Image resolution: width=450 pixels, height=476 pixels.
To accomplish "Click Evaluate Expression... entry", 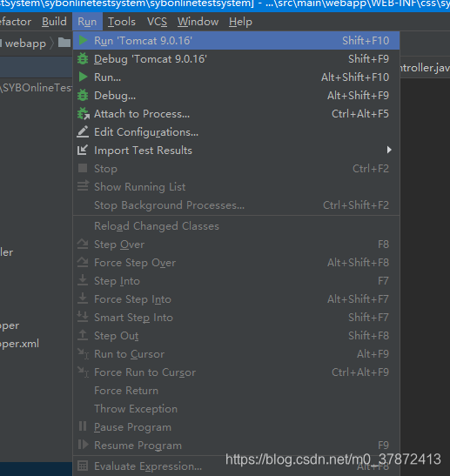I will pyautogui.click(x=236, y=466).
